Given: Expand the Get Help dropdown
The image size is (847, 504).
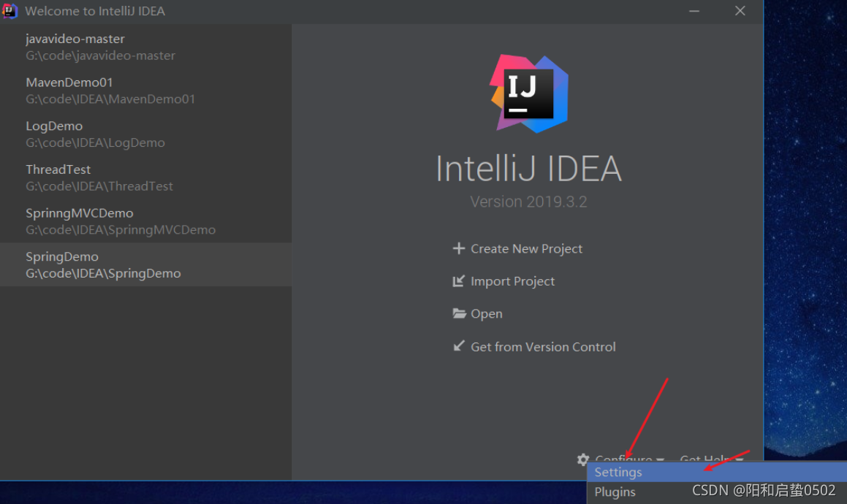Looking at the screenshot, I should click(710, 459).
